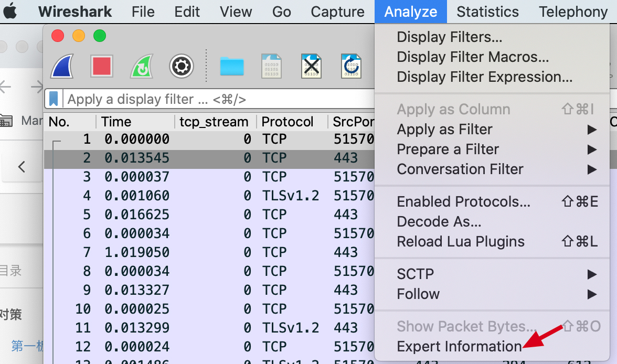Reload this capture file from the toolbar
This screenshot has height=364, width=617.
click(351, 67)
